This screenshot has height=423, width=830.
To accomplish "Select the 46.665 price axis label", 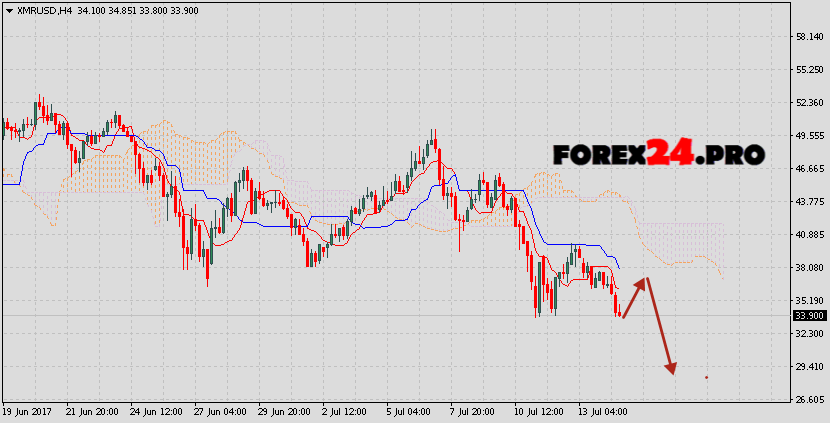I will click(x=809, y=168).
